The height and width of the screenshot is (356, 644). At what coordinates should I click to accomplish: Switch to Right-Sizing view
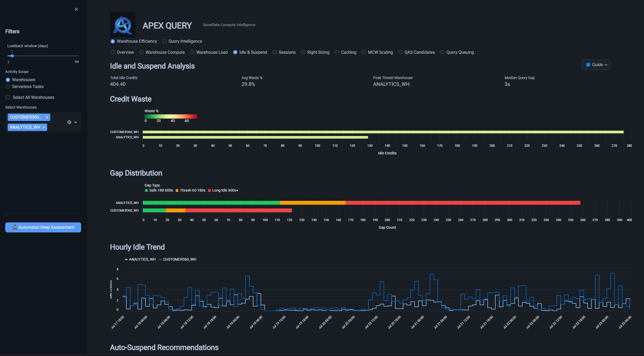(315, 52)
